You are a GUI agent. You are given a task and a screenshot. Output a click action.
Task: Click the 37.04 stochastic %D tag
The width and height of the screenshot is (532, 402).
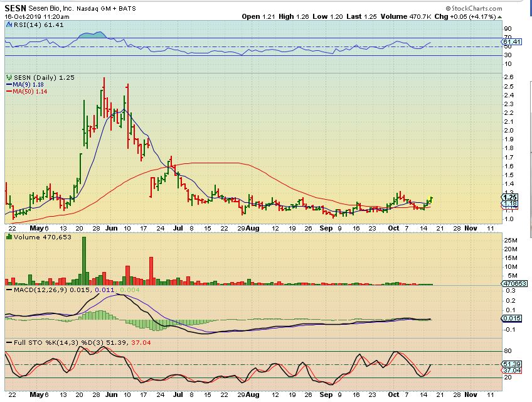click(x=512, y=370)
